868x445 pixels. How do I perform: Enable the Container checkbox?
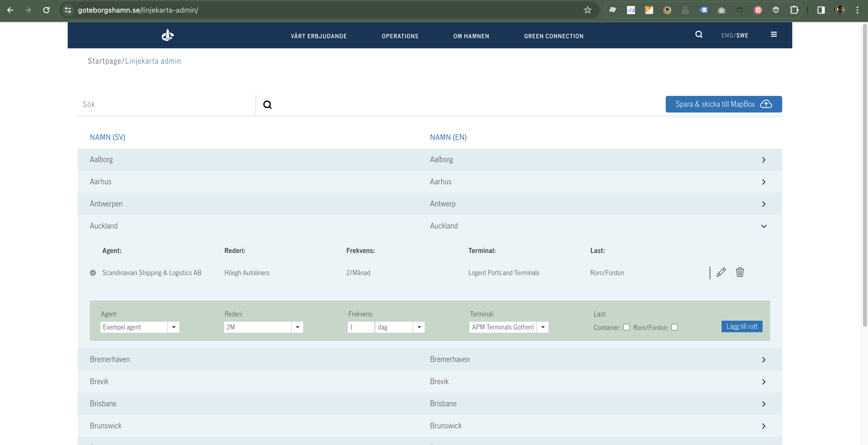pyautogui.click(x=626, y=327)
